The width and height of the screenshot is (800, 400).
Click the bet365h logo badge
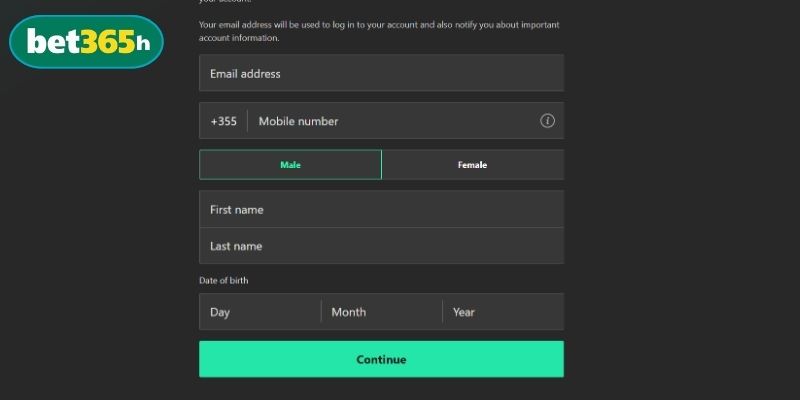[85, 42]
